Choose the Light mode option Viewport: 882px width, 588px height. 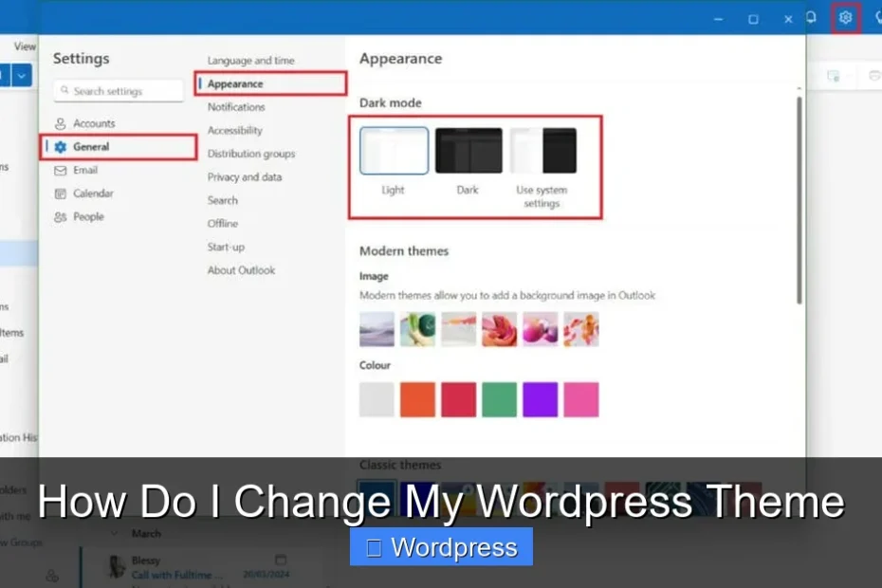[x=394, y=151]
